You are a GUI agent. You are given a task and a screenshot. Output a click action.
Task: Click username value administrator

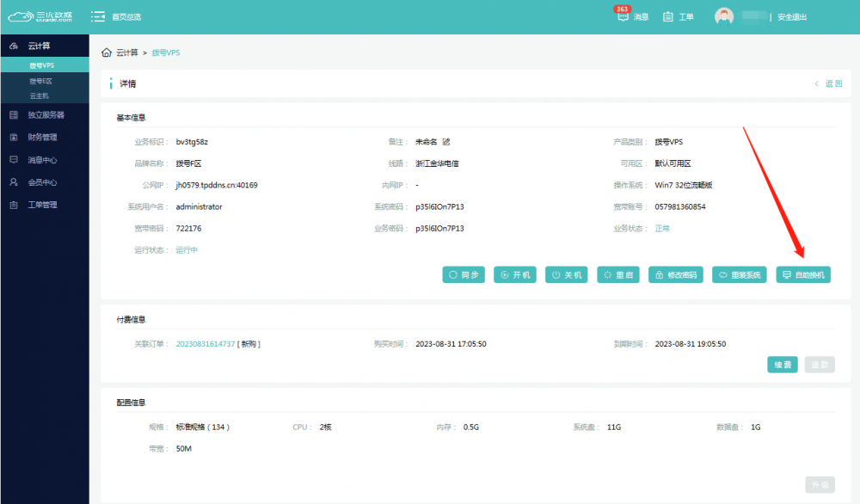point(200,206)
